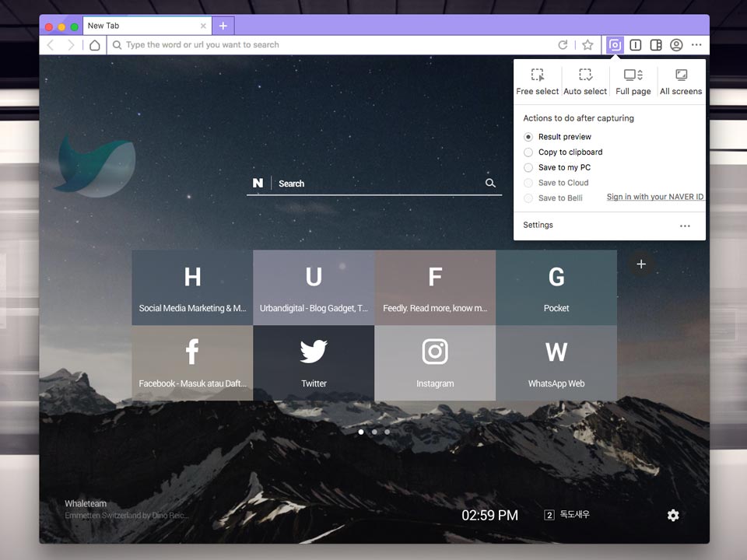Select the Result preview radio option
The image size is (747, 560).
point(529,137)
